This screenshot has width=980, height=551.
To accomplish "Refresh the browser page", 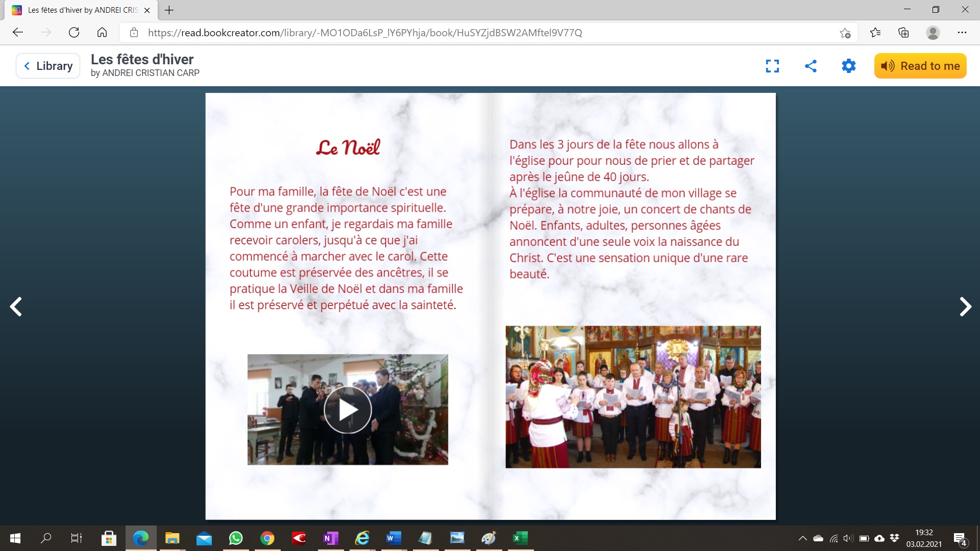I will (74, 33).
